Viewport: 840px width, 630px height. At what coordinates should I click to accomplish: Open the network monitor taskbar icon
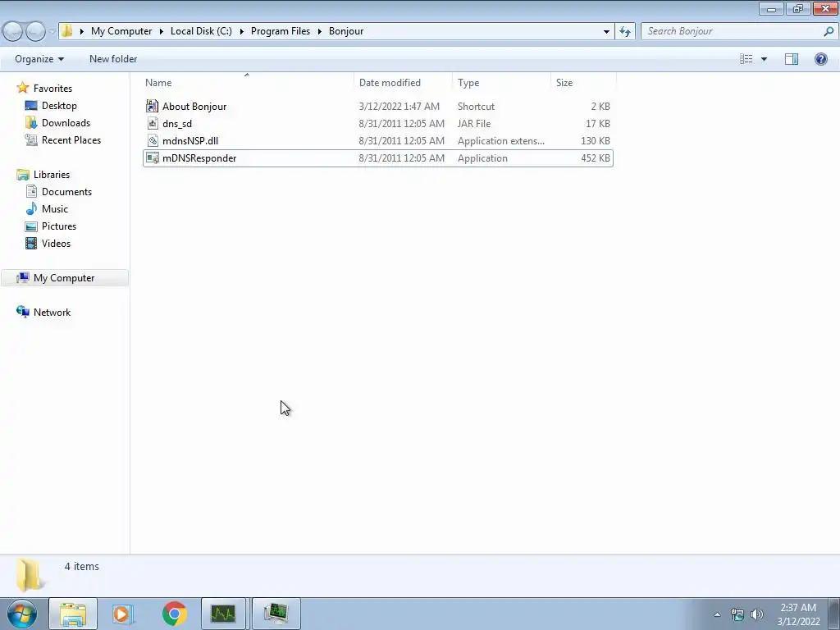tap(276, 614)
